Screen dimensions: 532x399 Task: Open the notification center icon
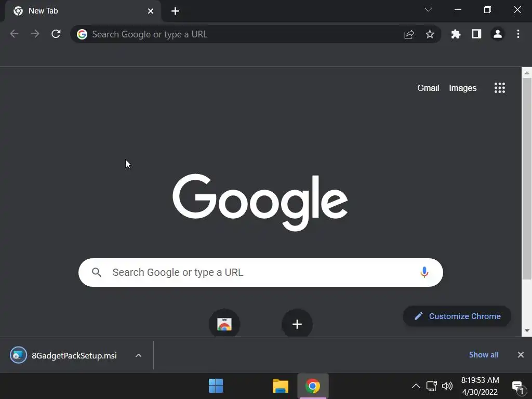tap(518, 387)
